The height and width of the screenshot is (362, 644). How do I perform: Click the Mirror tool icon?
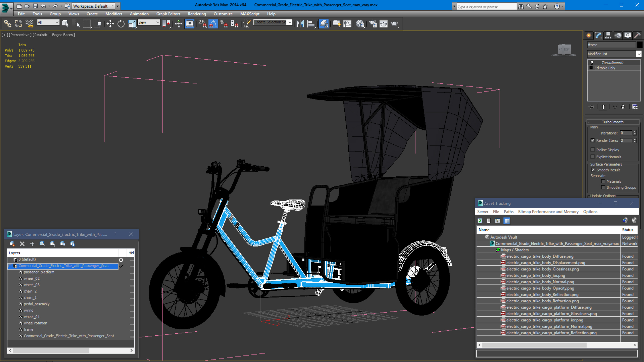tap(300, 24)
